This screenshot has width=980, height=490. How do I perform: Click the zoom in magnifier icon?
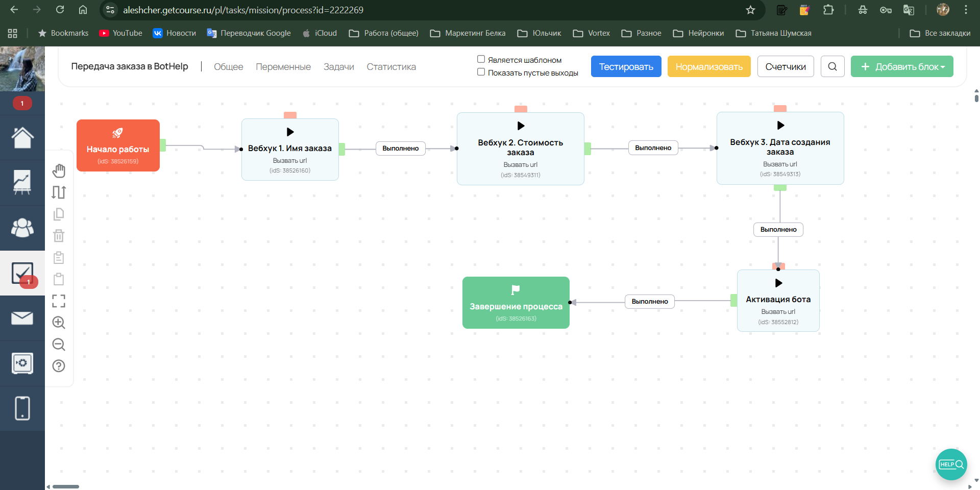[x=59, y=323]
